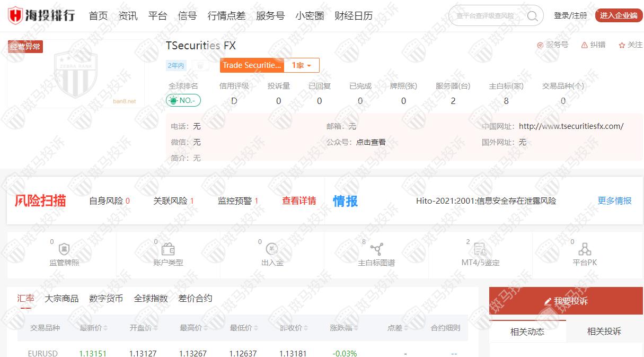The image size is (644, 357).
Task: Open the 账户类型 wallet icon
Action: [168, 249]
